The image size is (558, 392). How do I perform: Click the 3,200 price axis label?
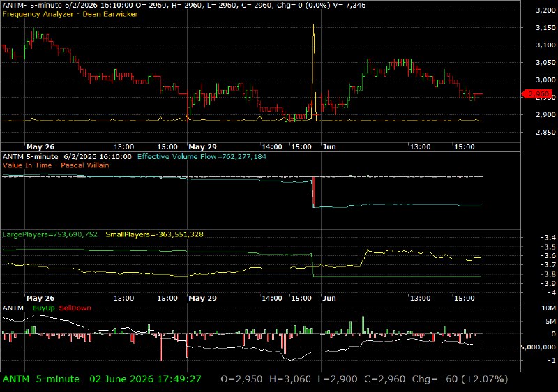click(x=545, y=10)
